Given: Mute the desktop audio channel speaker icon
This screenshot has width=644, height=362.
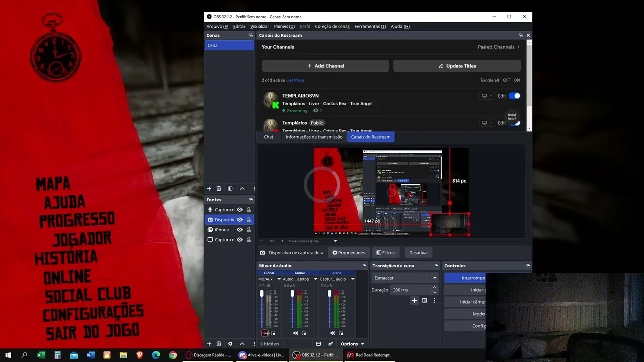Looking at the screenshot, I should [296, 333].
